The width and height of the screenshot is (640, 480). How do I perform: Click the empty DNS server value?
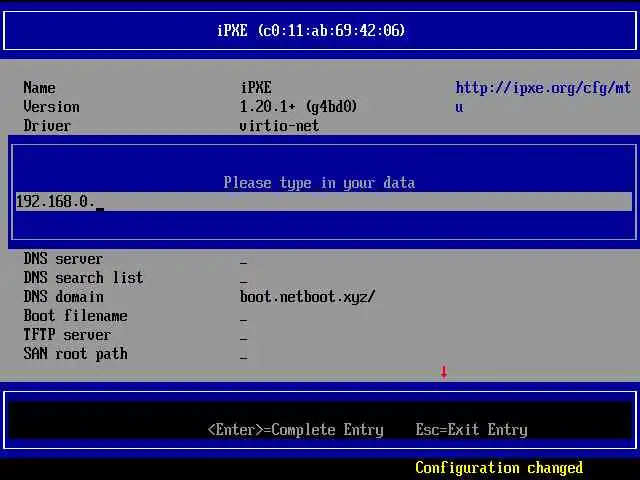tap(243, 262)
